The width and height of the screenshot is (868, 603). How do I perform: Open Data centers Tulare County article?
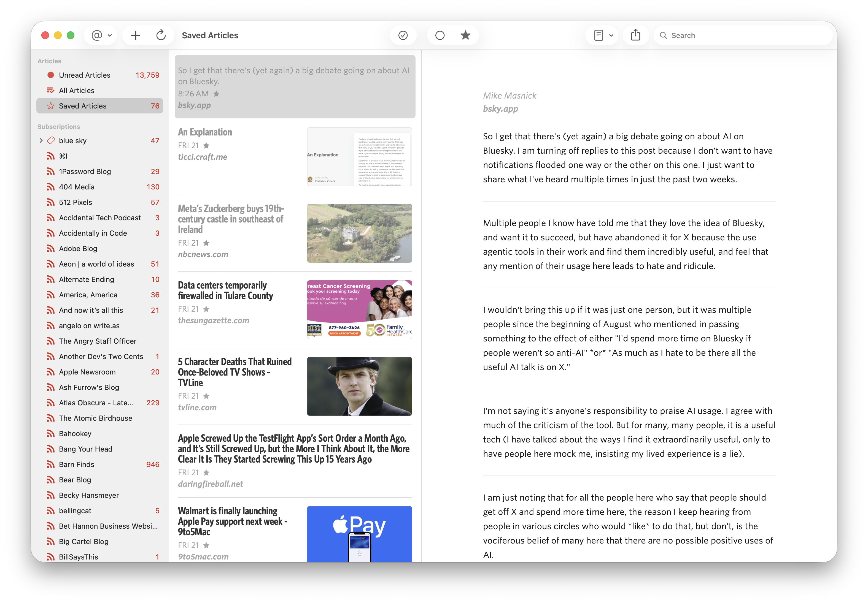pyautogui.click(x=295, y=310)
